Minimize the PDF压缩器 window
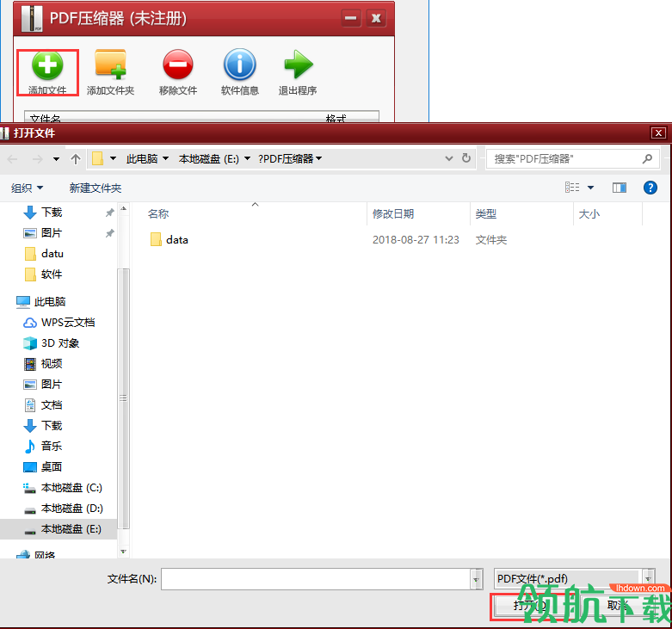The height and width of the screenshot is (629, 672). [351, 18]
